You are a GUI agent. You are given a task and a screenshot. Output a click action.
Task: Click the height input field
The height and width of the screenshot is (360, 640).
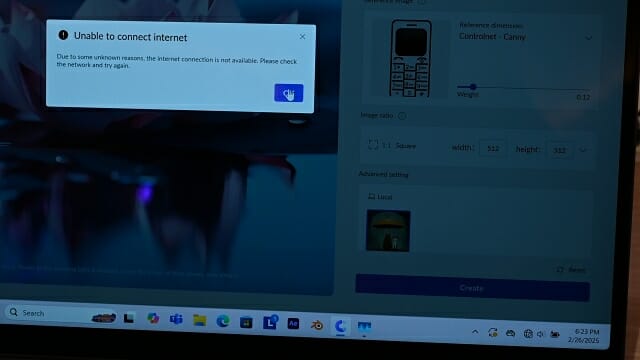coord(560,150)
